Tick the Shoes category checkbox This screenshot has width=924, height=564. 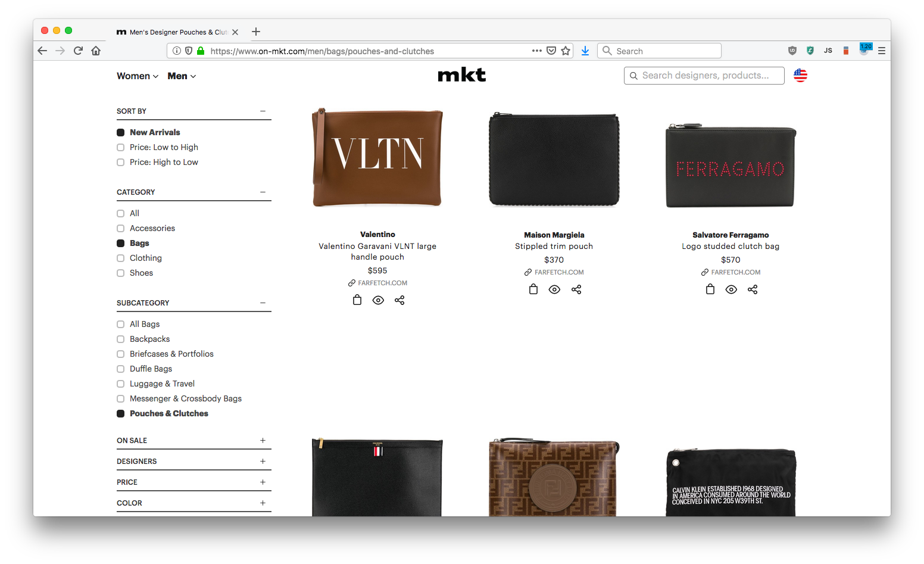[120, 273]
